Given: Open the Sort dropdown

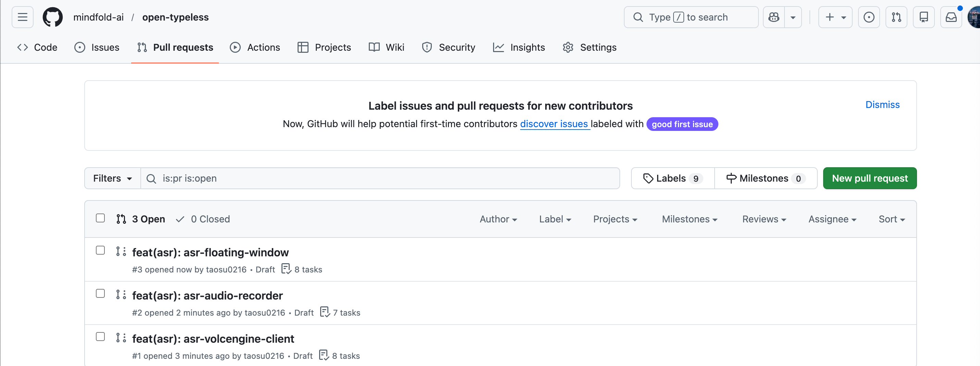Looking at the screenshot, I should click(x=891, y=219).
